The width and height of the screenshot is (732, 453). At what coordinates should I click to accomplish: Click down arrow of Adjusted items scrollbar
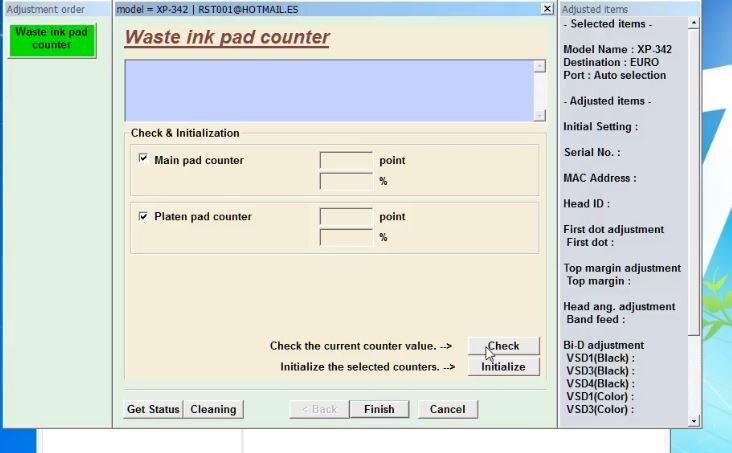(694, 421)
